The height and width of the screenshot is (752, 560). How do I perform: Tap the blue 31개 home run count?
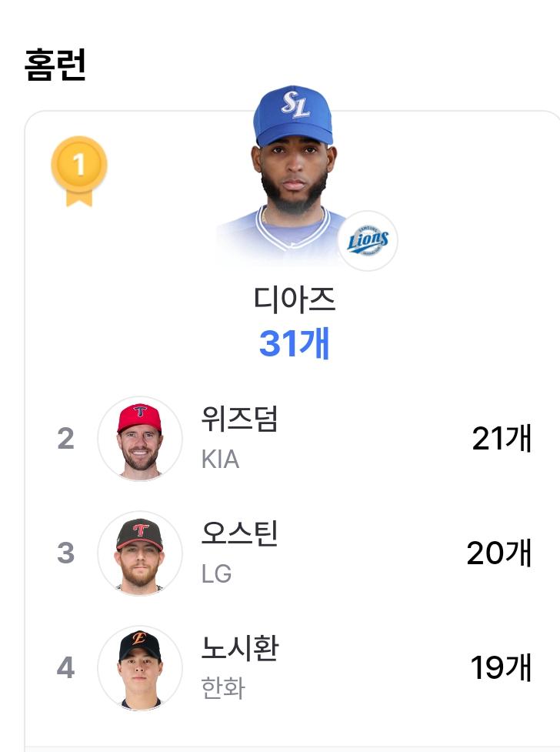294,343
